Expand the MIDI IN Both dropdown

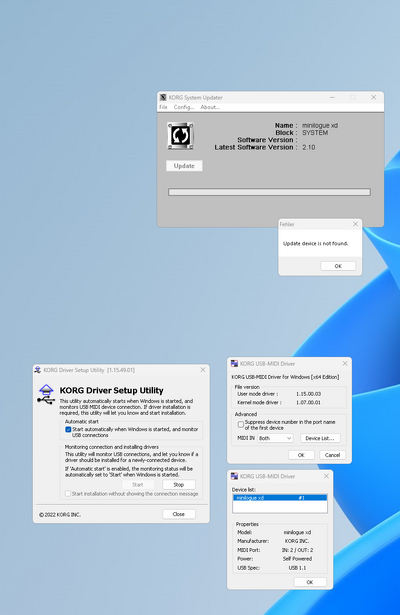click(x=275, y=438)
